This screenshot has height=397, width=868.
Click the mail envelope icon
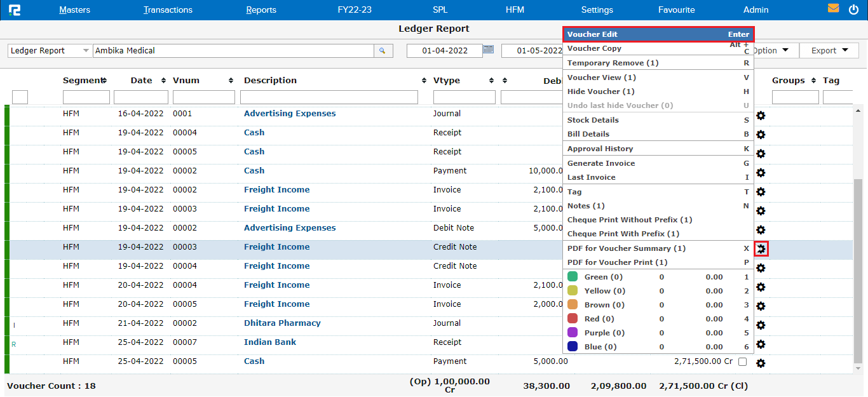pyautogui.click(x=833, y=9)
